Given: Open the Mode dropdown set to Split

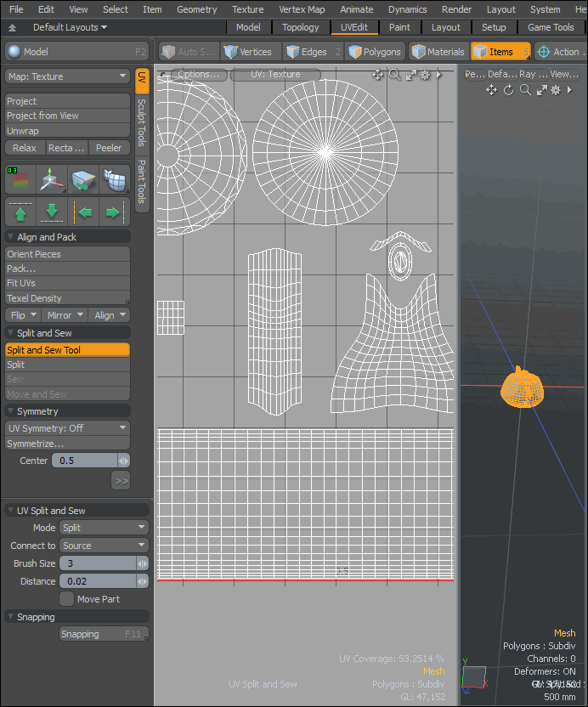Looking at the screenshot, I should pos(104,528).
